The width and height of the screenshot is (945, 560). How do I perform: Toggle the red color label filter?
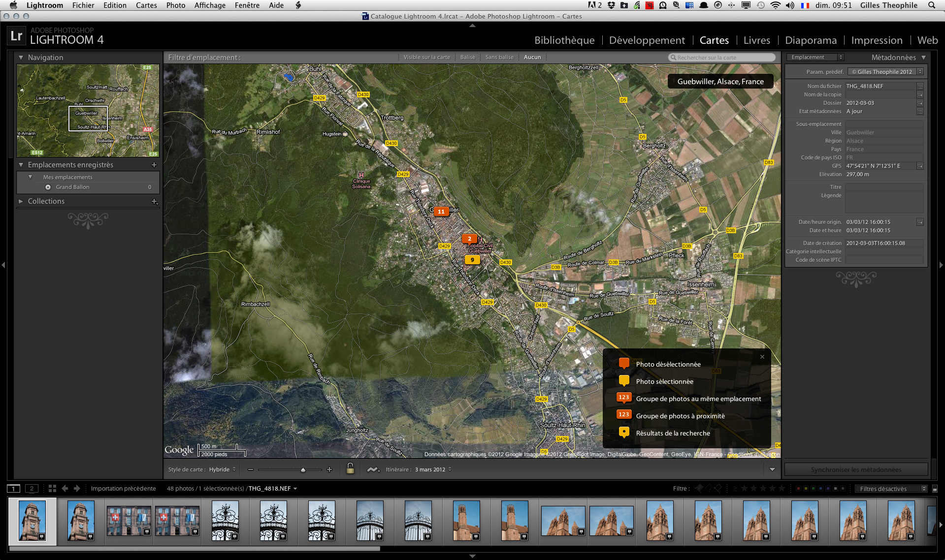click(x=798, y=489)
